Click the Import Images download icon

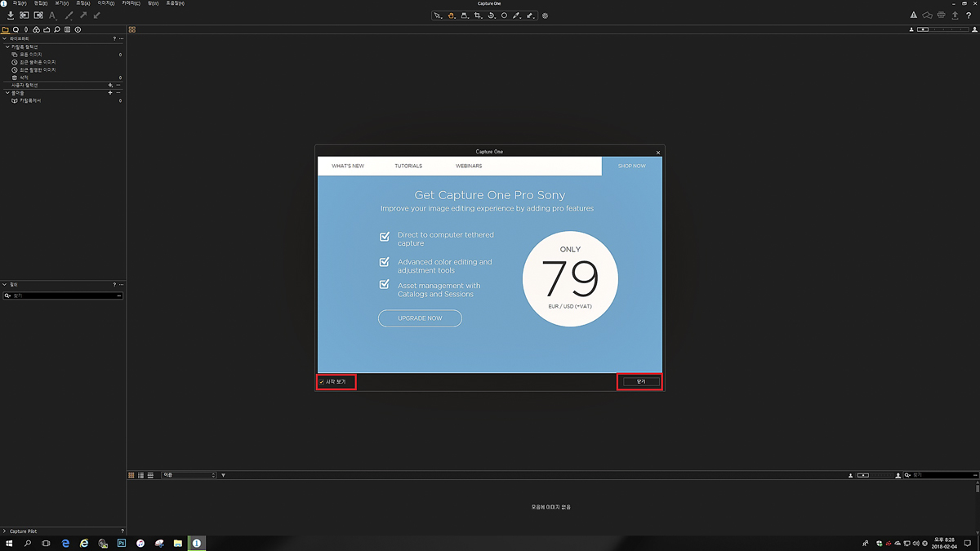tap(11, 16)
